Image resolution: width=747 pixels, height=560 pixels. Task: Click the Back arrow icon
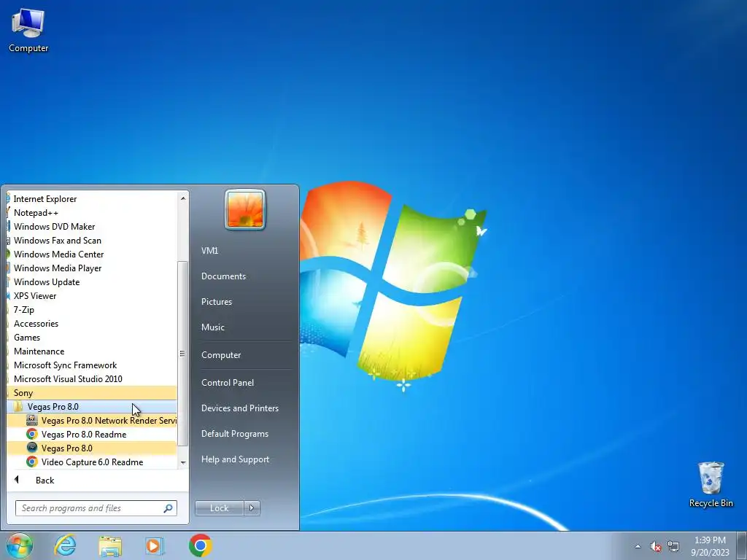(17, 480)
